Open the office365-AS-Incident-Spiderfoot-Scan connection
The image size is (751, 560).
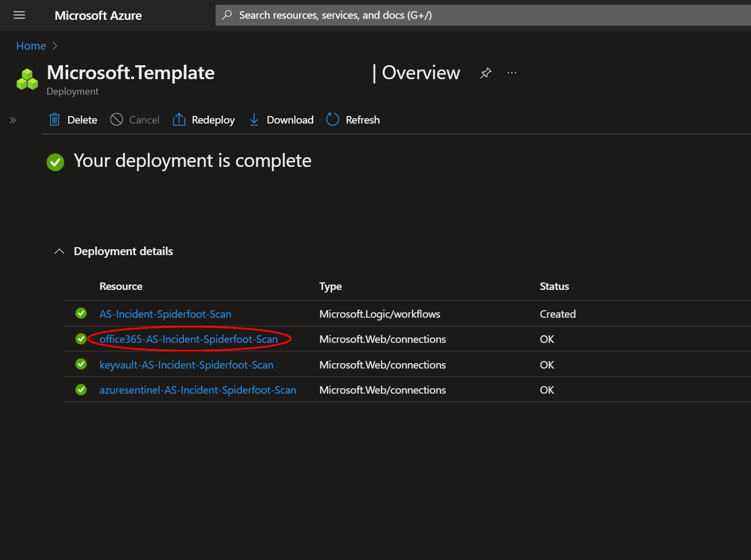[189, 339]
